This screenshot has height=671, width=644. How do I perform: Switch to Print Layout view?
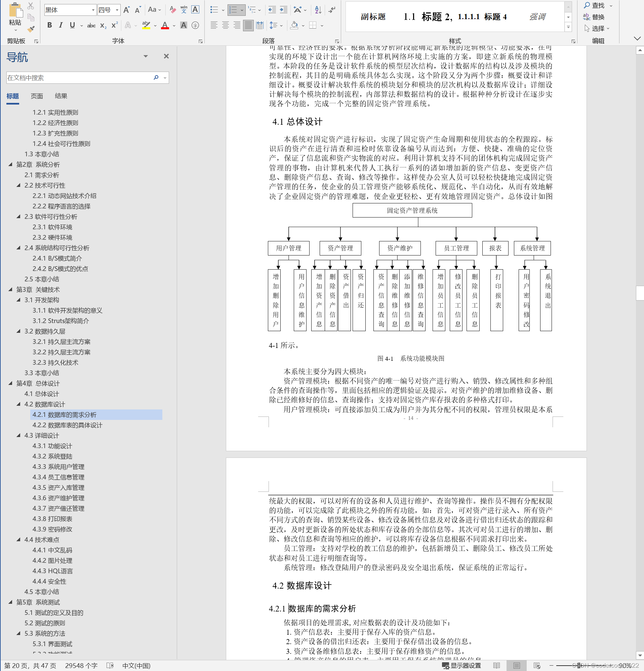click(x=517, y=666)
